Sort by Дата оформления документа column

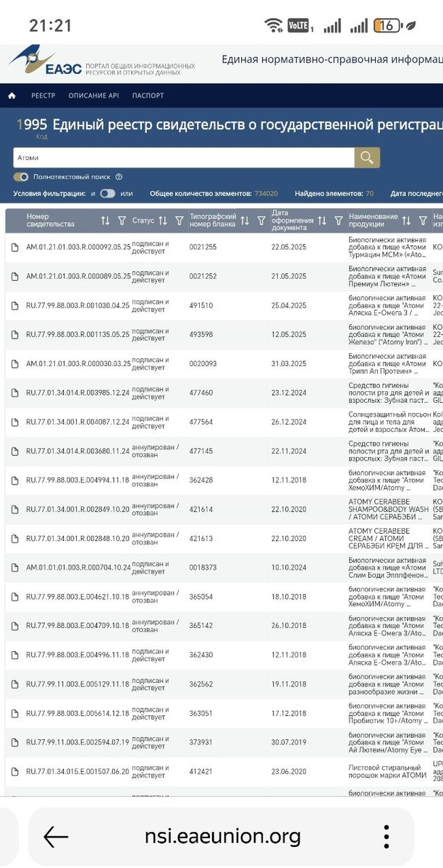pyautogui.click(x=322, y=221)
